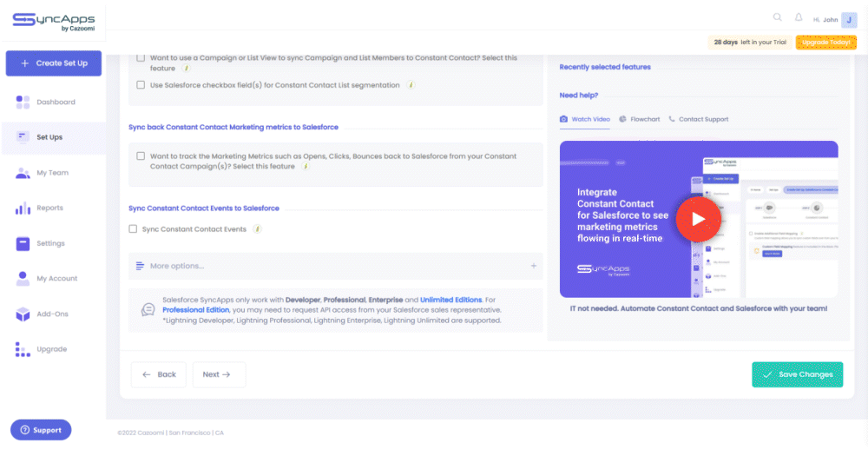Click the chat bubble icon in Salesforce note
The image size is (868, 456).
click(148, 310)
